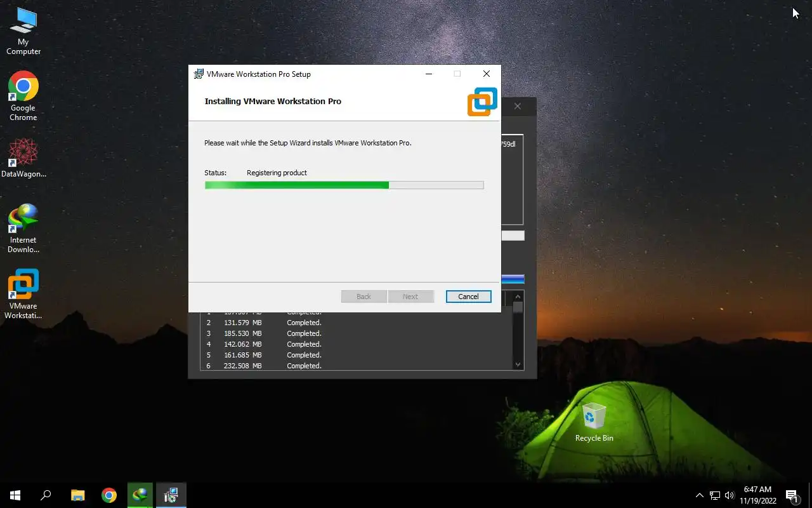This screenshot has width=812, height=508.
Task: Select connection row 2 with 131.579 MB
Action: pos(356,323)
